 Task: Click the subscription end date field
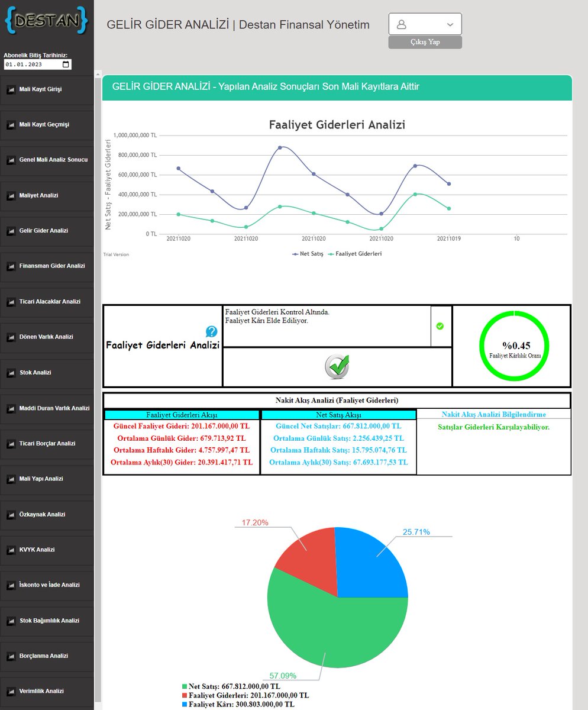tap(37, 64)
